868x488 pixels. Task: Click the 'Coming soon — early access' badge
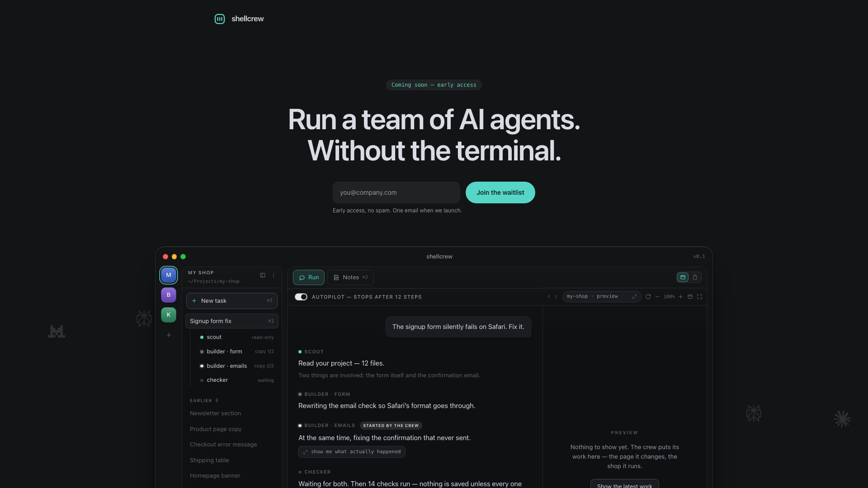[x=434, y=85]
